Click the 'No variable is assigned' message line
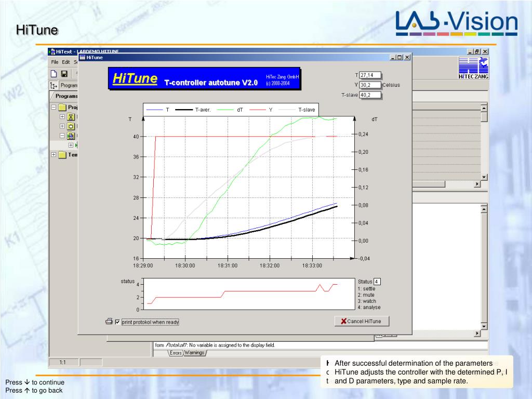This screenshot has width=532, height=399. [215, 345]
